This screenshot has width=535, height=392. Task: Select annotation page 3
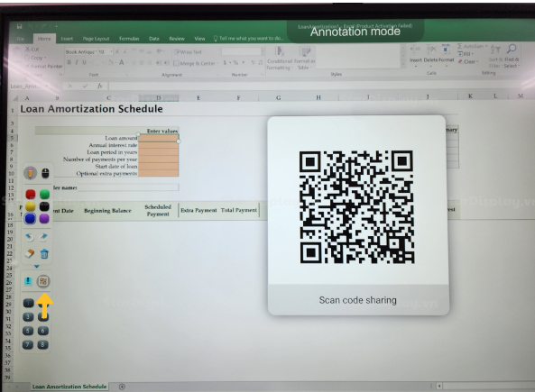point(28,317)
